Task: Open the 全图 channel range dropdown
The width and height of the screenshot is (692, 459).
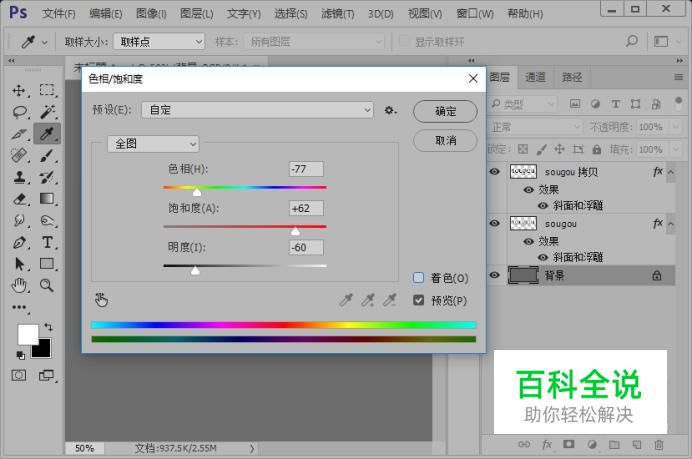Action: (x=153, y=144)
